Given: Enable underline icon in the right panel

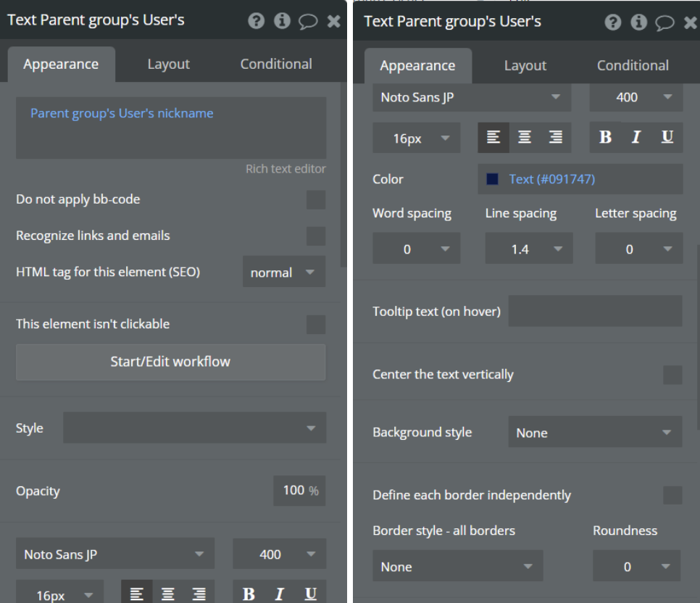Looking at the screenshot, I should point(667,138).
